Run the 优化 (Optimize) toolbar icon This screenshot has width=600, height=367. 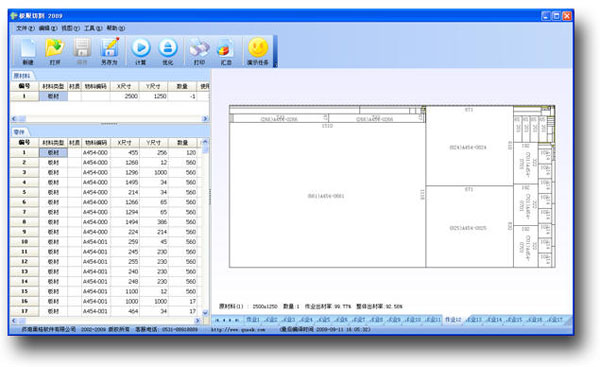click(x=168, y=51)
